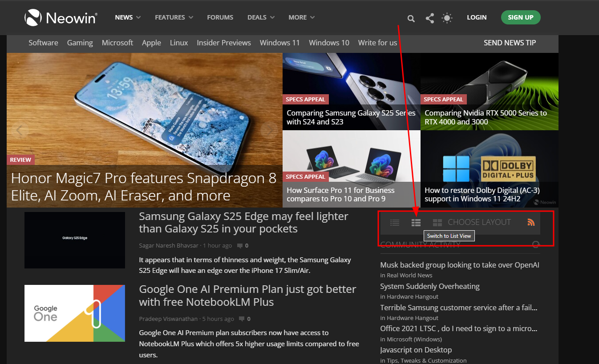The width and height of the screenshot is (599, 364).
Task: Select the Apple category
Action: (151, 43)
